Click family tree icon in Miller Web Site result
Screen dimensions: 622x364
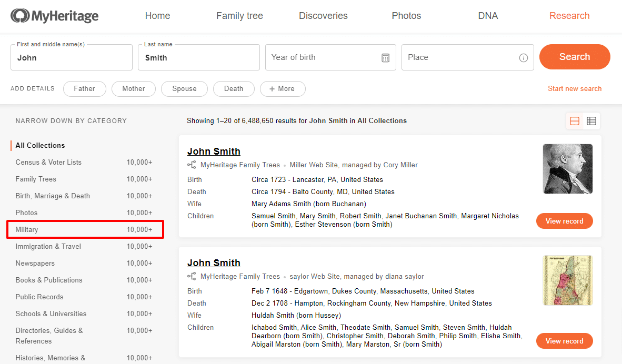click(192, 165)
